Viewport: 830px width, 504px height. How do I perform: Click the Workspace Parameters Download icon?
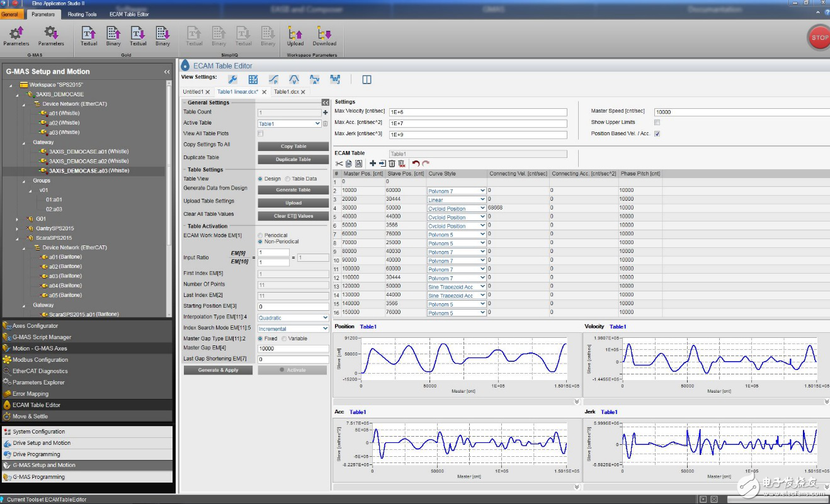(324, 34)
